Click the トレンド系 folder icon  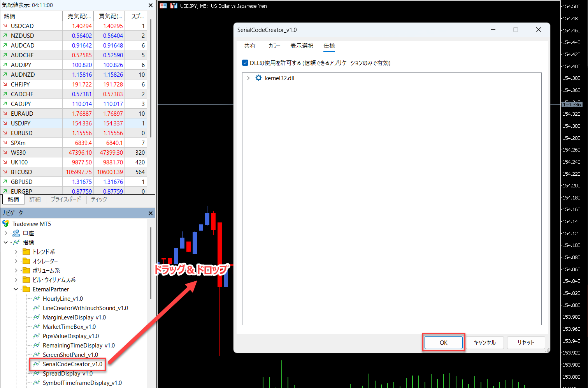[x=26, y=252]
